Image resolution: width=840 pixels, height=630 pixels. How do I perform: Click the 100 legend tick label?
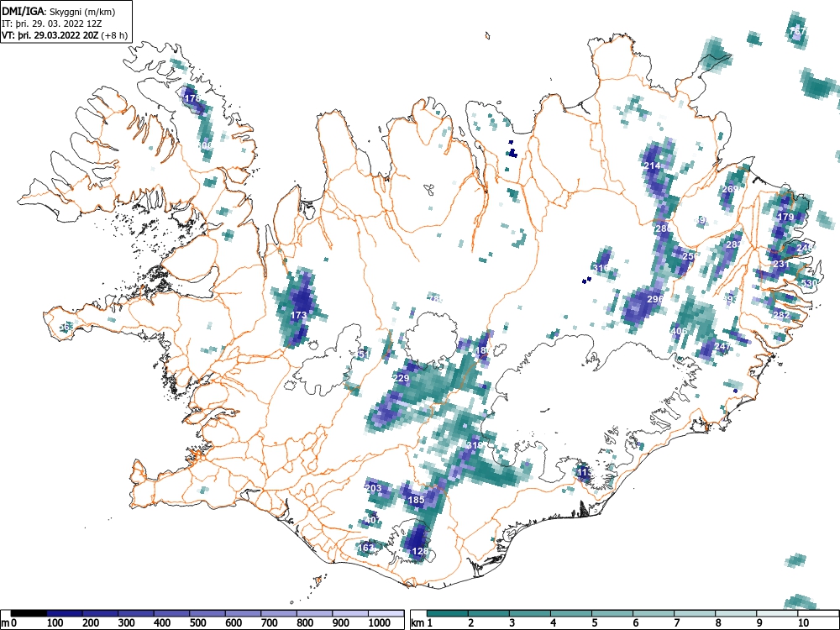coord(55,623)
